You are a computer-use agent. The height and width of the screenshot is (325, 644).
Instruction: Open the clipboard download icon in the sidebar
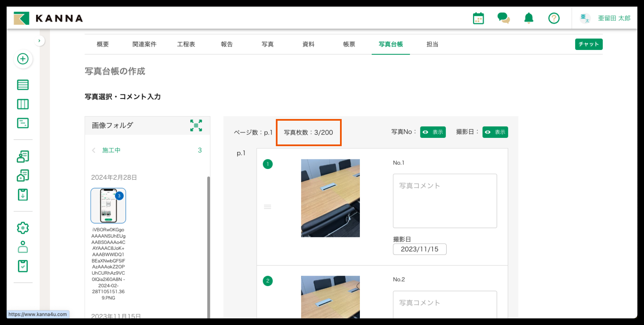pyautogui.click(x=23, y=195)
